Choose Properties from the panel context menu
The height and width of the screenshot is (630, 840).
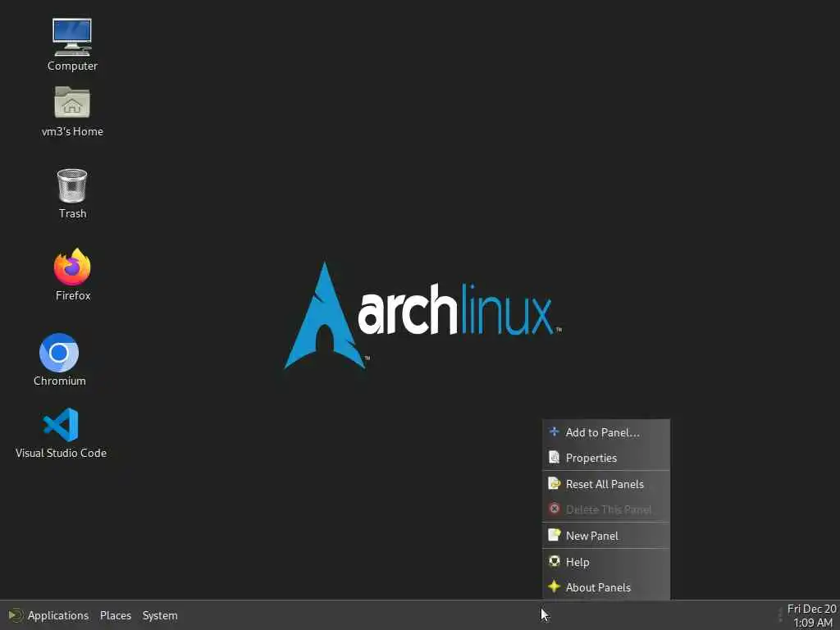tap(606, 458)
